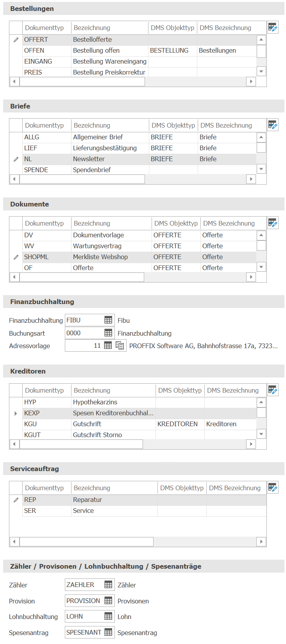The height and width of the screenshot is (644, 286).
Task: Open lookup grid icon in Finanzbuchhaltung FIBU field
Action: [x=108, y=320]
